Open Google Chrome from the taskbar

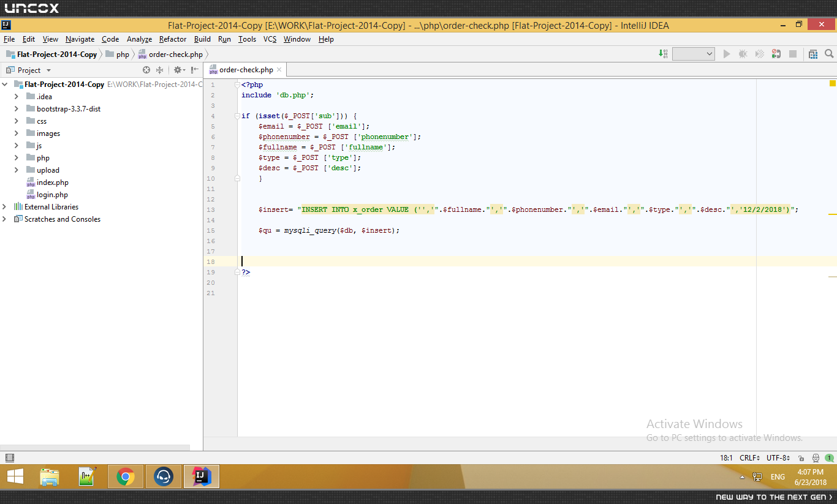point(126,476)
